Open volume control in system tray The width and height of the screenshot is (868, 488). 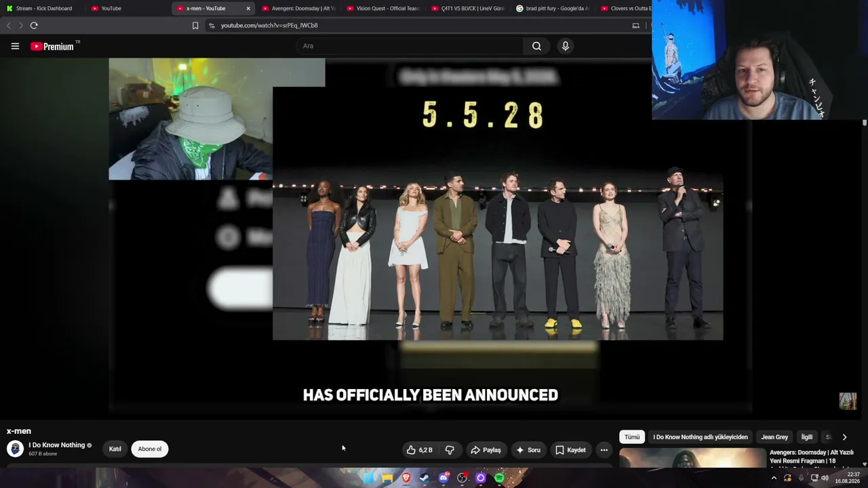[x=825, y=478]
